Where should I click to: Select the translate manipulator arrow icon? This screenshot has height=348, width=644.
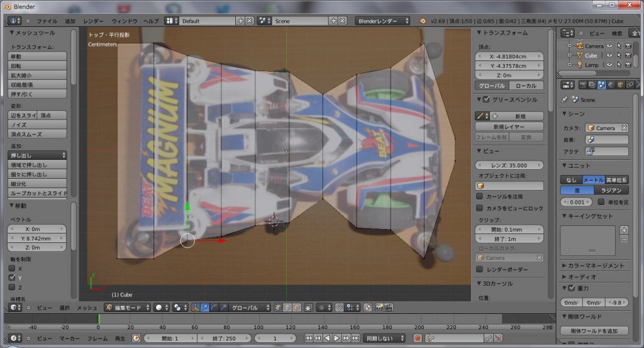tap(204, 307)
